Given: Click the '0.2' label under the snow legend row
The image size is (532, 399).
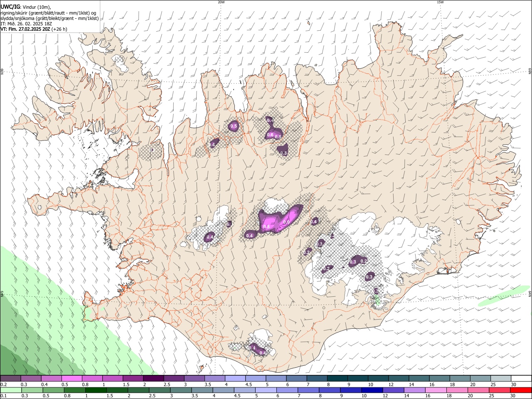Looking at the screenshot, I should tap(3, 384).
